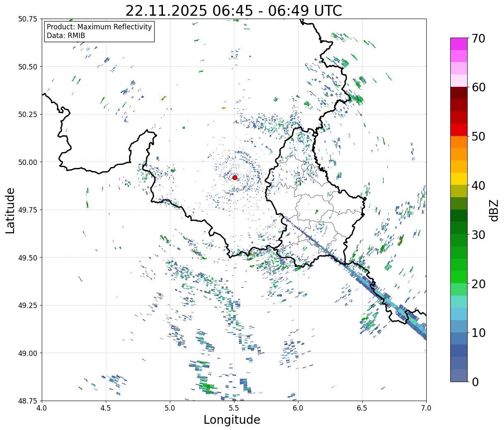Click the 'Data: RMIB' text line

pos(66,36)
